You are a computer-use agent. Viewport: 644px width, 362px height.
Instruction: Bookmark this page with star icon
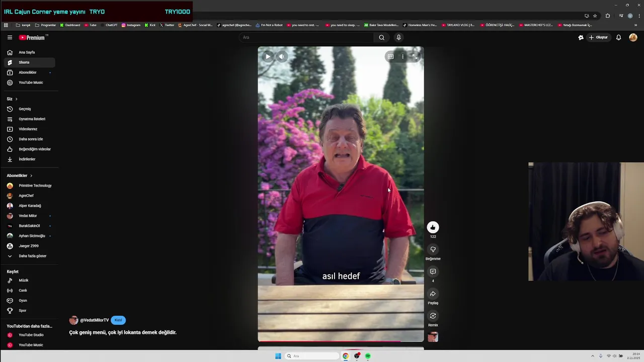tap(595, 16)
